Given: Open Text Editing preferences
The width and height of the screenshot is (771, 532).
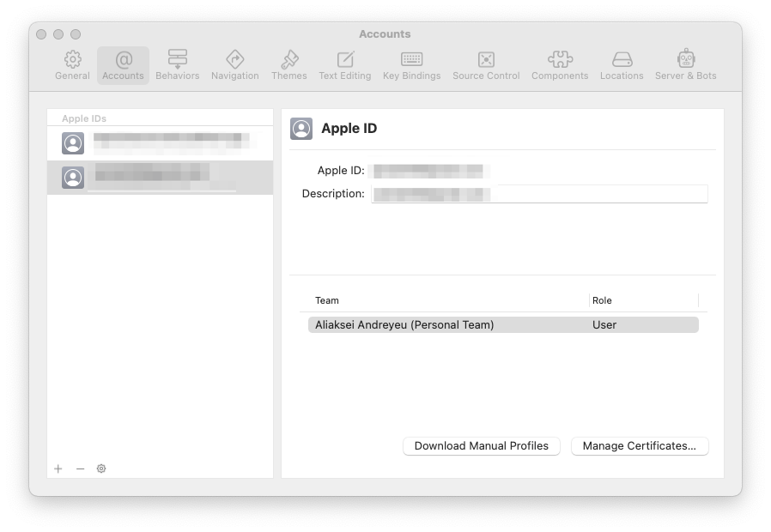Looking at the screenshot, I should point(344,64).
